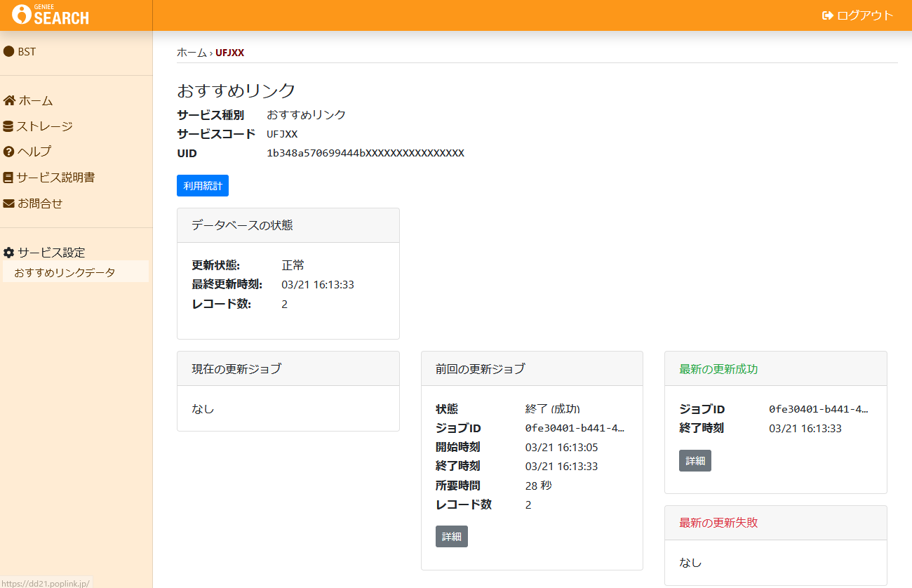Image resolution: width=912 pixels, height=588 pixels.
Task: Click the database icon for ストレージ
Action: coord(8,126)
